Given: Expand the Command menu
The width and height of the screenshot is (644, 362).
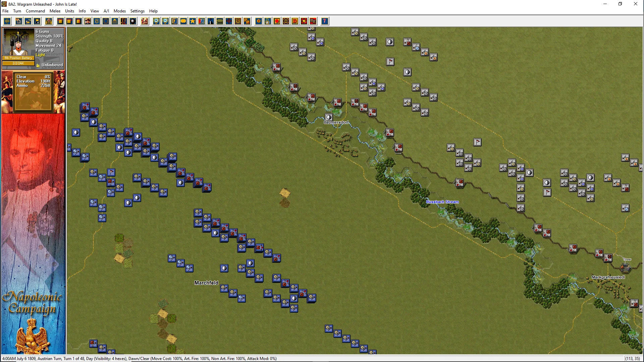Looking at the screenshot, I should pos(35,11).
